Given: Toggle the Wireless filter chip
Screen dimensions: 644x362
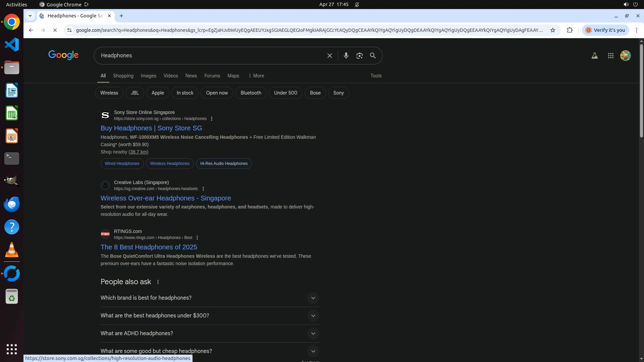Looking at the screenshot, I should point(109,93).
